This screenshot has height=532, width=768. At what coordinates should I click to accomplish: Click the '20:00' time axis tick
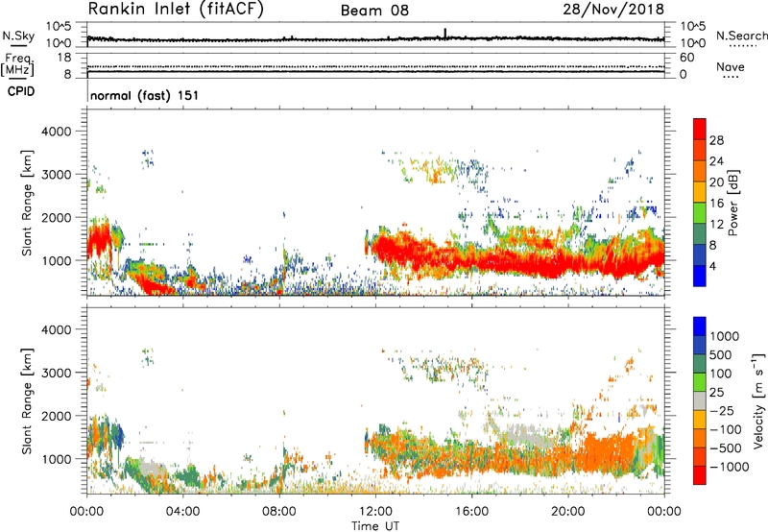pos(567,512)
